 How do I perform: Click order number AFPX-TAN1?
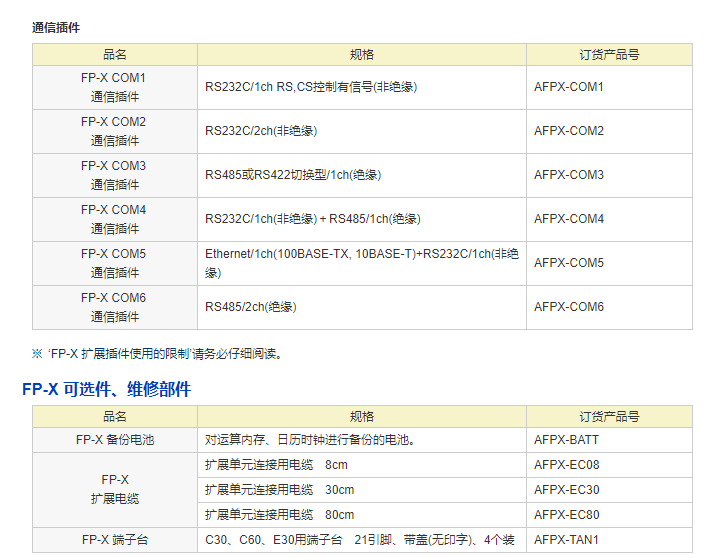566,540
